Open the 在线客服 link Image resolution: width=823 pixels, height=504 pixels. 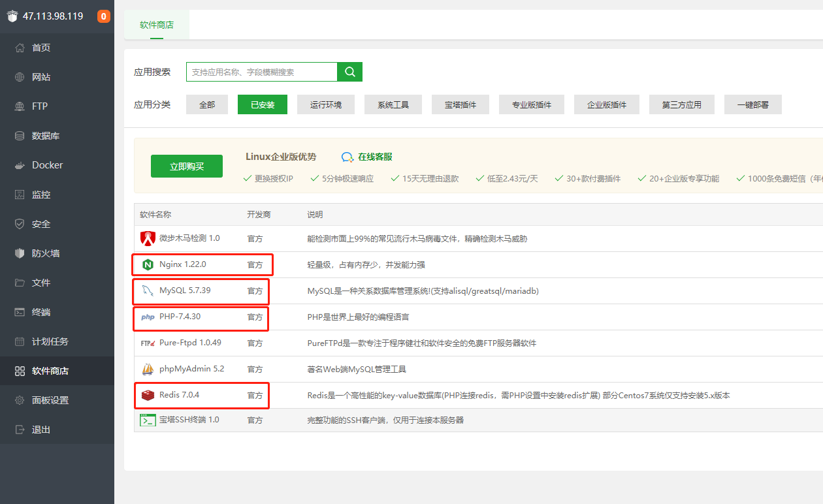point(367,157)
